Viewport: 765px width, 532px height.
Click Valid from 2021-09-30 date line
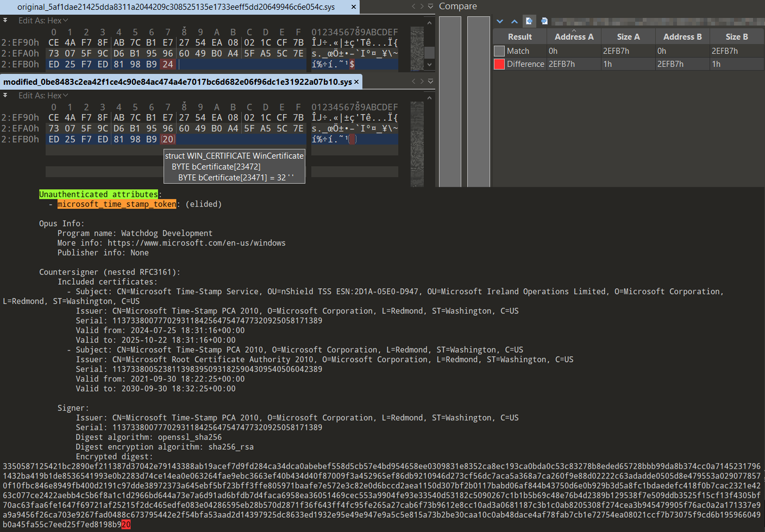click(x=160, y=379)
